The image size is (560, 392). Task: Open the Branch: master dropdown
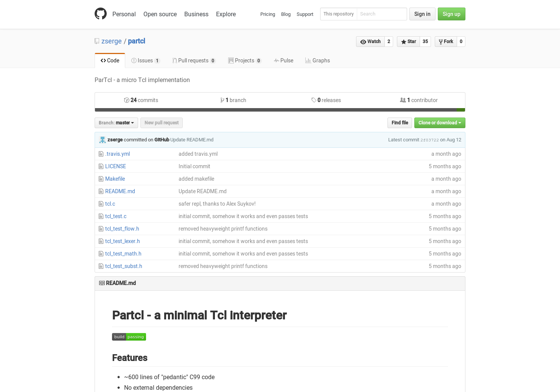[x=116, y=123]
